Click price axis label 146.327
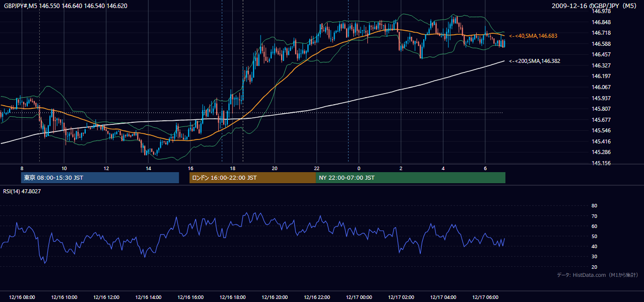 [600, 65]
